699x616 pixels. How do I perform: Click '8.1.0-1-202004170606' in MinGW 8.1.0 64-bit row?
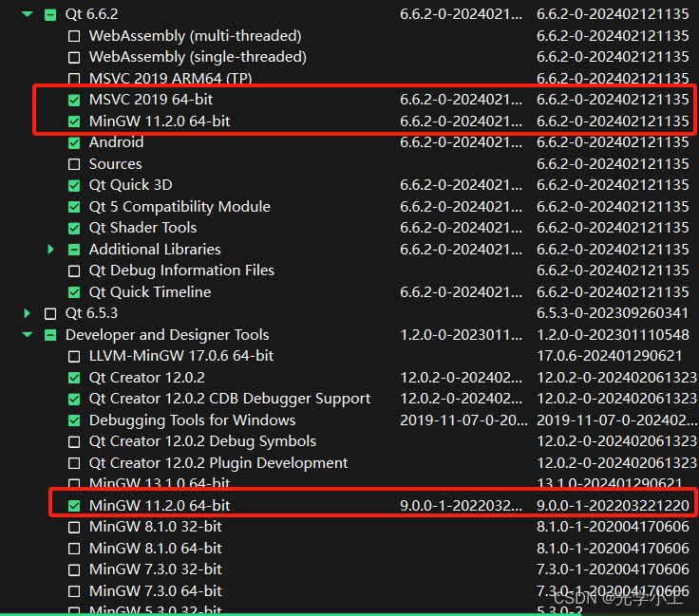[613, 548]
